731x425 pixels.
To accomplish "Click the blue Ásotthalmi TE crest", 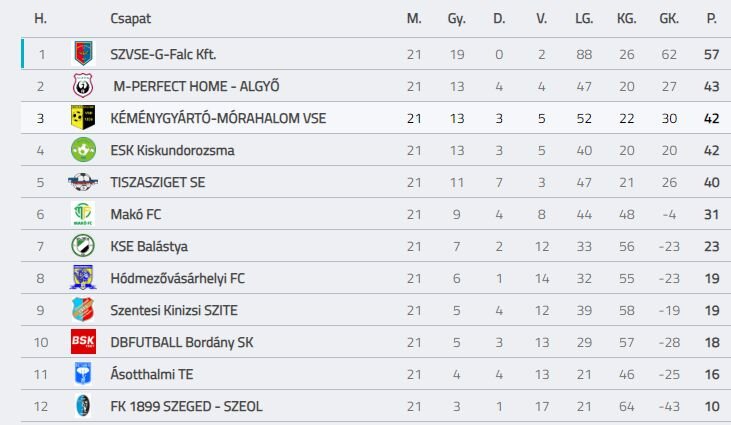I will pyautogui.click(x=83, y=374).
